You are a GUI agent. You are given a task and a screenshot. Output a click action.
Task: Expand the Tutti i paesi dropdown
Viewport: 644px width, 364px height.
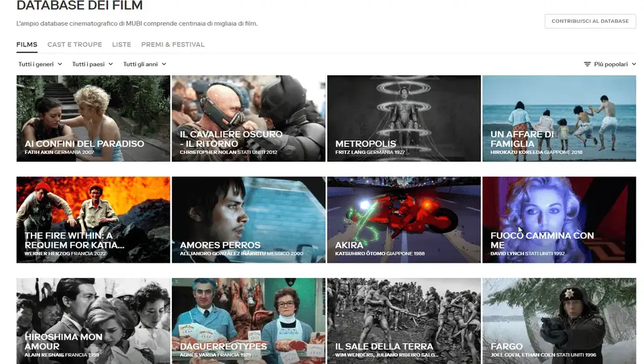pos(93,64)
